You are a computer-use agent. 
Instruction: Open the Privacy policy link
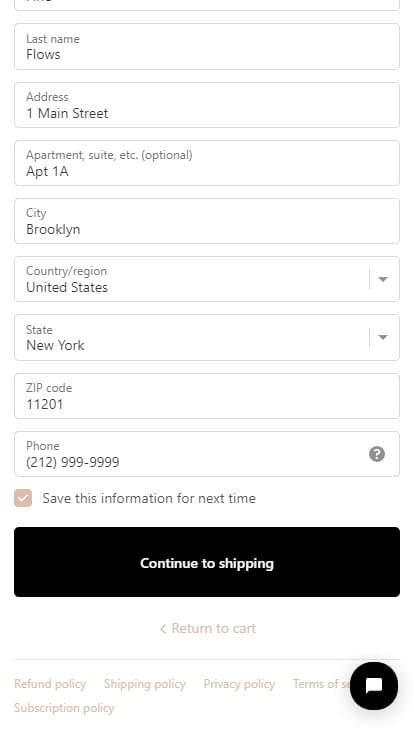coord(239,684)
